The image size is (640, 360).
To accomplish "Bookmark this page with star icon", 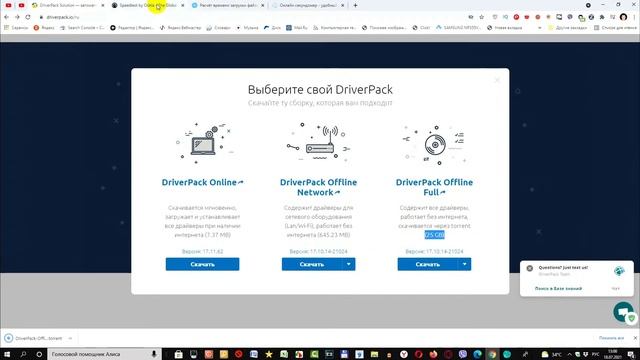I will 482,17.
